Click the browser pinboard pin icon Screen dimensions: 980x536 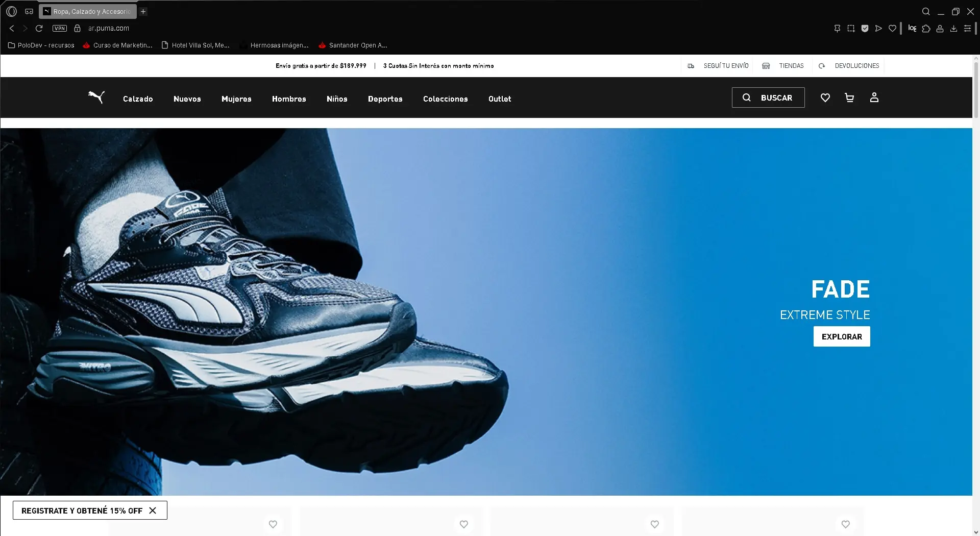point(837,29)
